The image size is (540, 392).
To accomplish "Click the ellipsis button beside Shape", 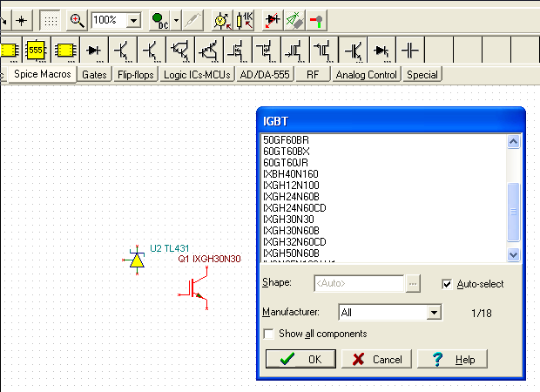I will [x=413, y=284].
